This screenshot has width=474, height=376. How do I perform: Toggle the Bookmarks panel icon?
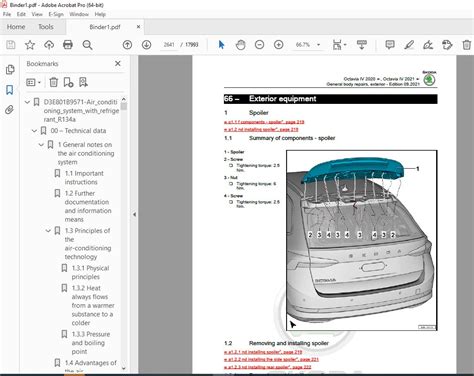coord(10,90)
